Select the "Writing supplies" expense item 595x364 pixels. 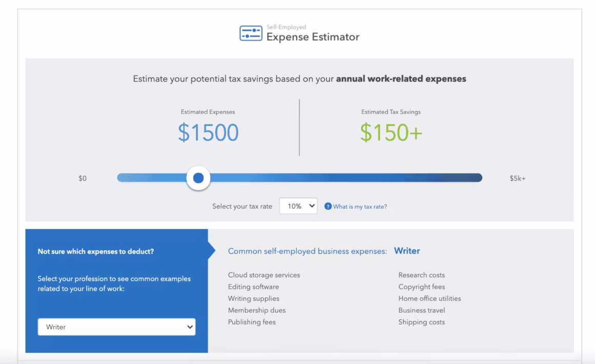(x=254, y=299)
